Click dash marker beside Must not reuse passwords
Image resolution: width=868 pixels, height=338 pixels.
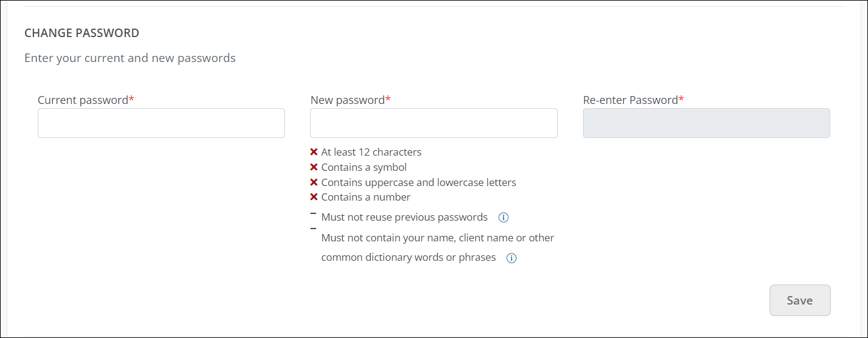pyautogui.click(x=313, y=213)
